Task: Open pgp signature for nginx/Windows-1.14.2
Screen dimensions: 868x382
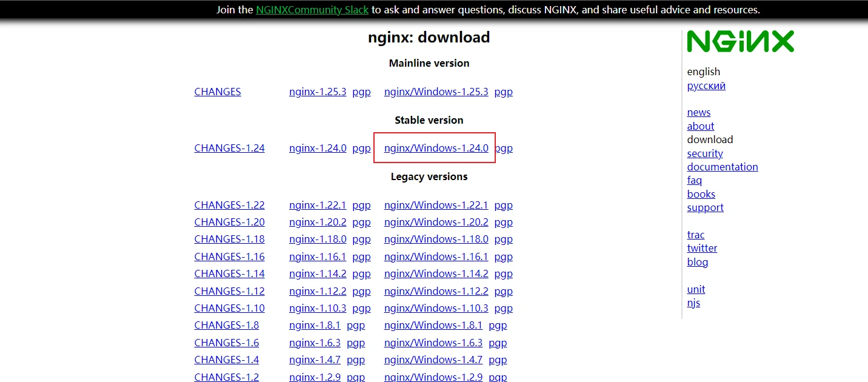Action: coord(503,273)
